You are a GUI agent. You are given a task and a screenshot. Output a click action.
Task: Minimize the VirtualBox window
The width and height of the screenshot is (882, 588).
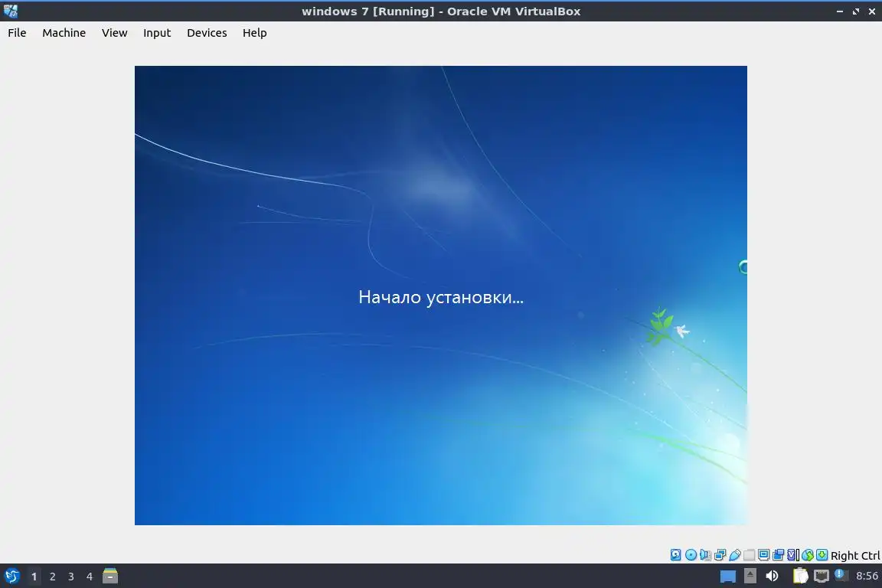(x=840, y=11)
